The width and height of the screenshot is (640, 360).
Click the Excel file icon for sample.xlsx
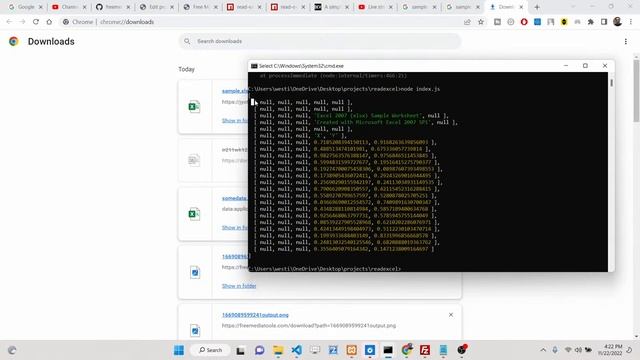194,107
